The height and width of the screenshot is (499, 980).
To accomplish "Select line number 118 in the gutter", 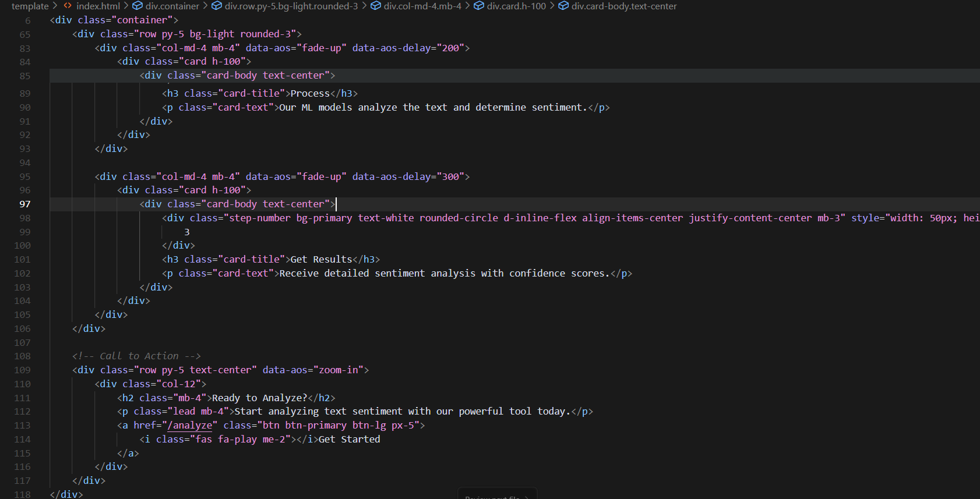I will point(22,494).
